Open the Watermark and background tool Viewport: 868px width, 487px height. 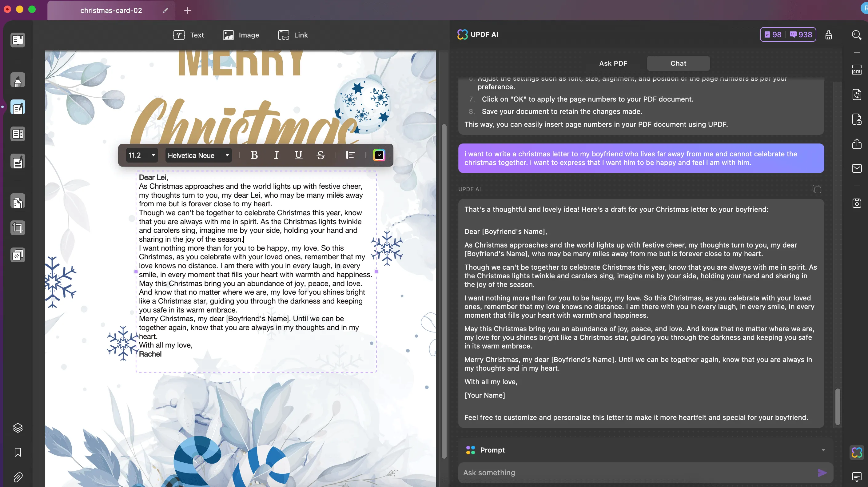point(18,255)
